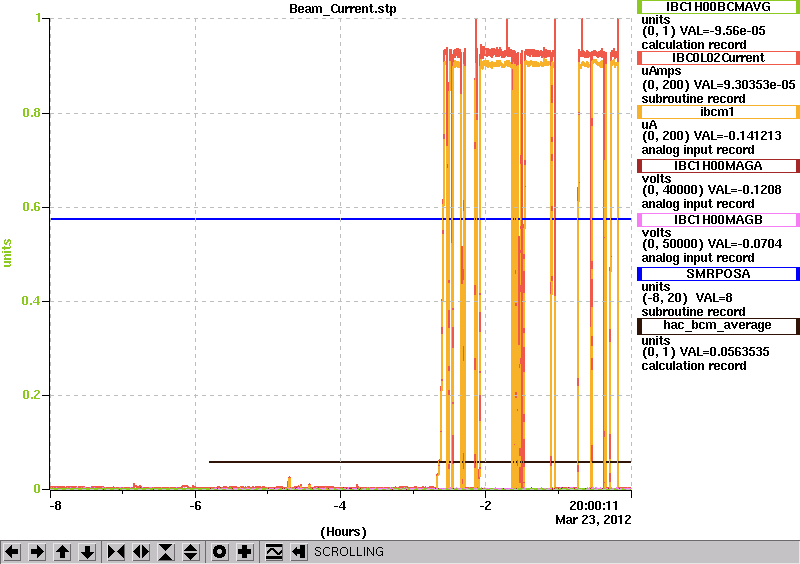
Task: Click the 20:00:11 timestamp on x-axis
Action: pos(593,506)
